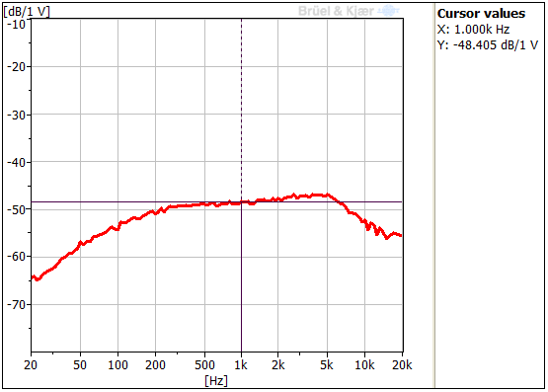Click the -10 level axis label
The height and width of the screenshot is (392, 548).
point(17,25)
